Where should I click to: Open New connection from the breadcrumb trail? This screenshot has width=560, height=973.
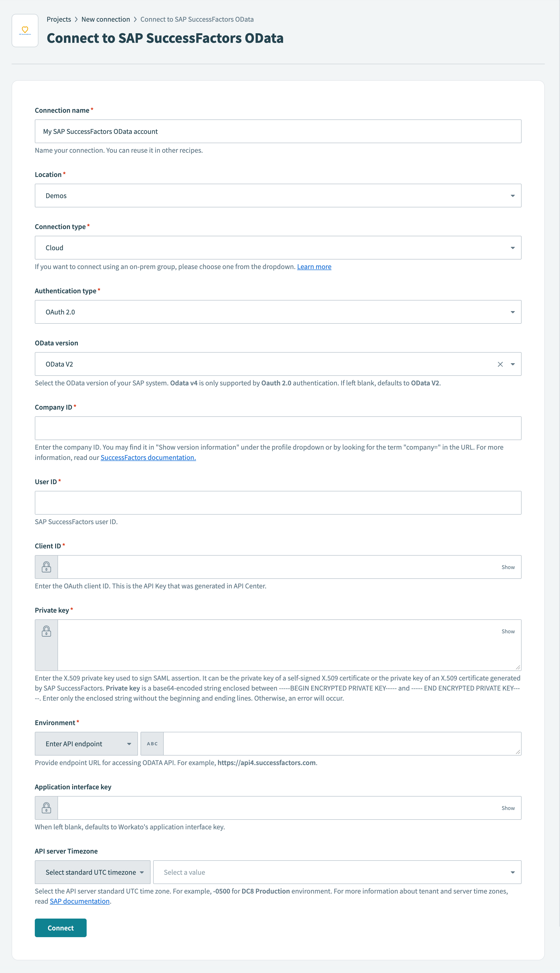(106, 19)
